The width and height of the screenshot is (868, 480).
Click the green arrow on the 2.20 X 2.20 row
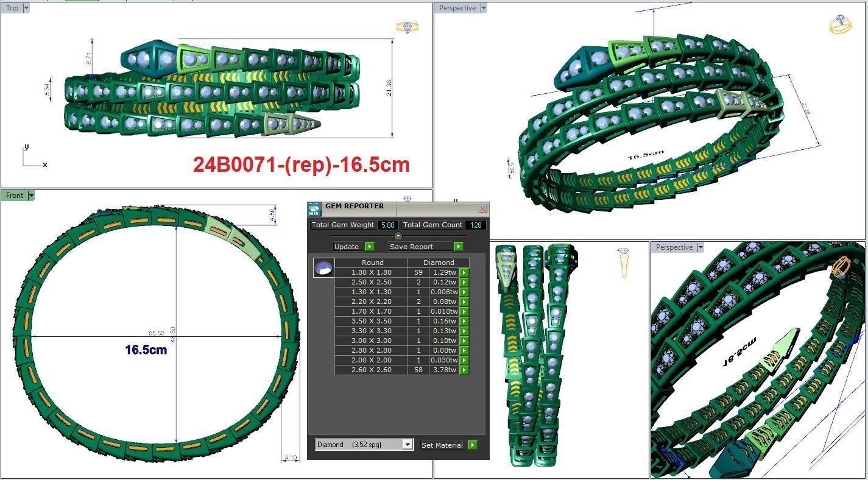click(x=464, y=302)
